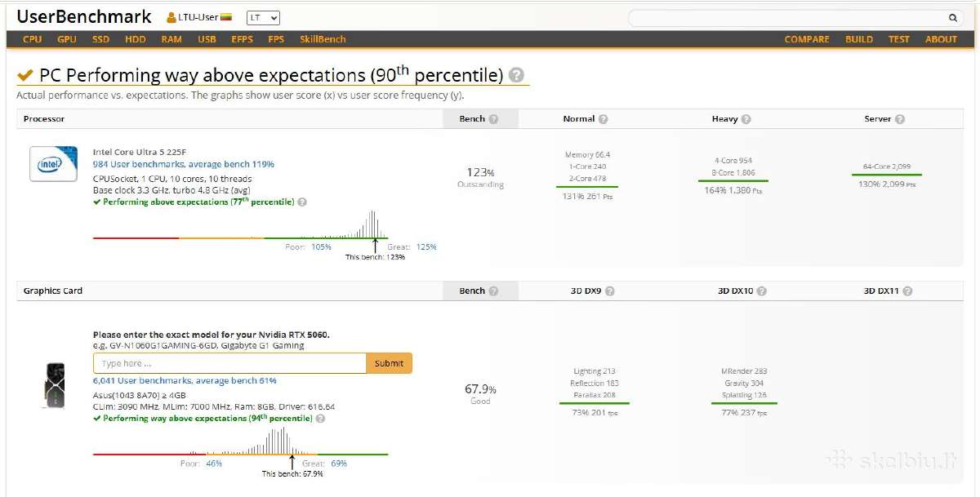The image size is (980, 497).
Task: Click CPU Great 125% value link
Action: [426, 246]
